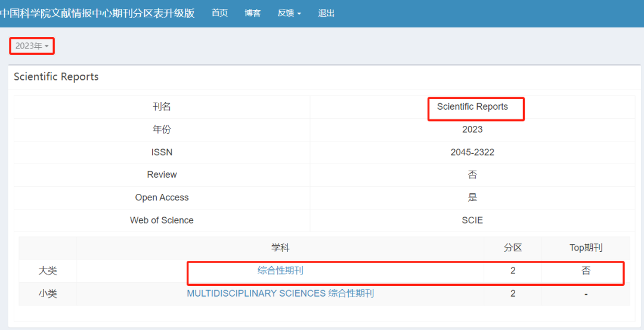Click the 学科 column header
The image size is (644, 330).
click(280, 248)
